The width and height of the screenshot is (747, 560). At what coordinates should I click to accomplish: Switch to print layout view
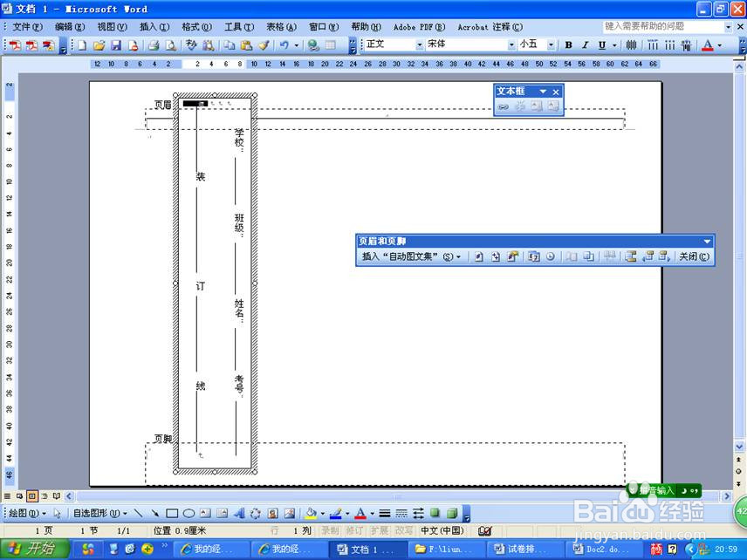(32, 496)
